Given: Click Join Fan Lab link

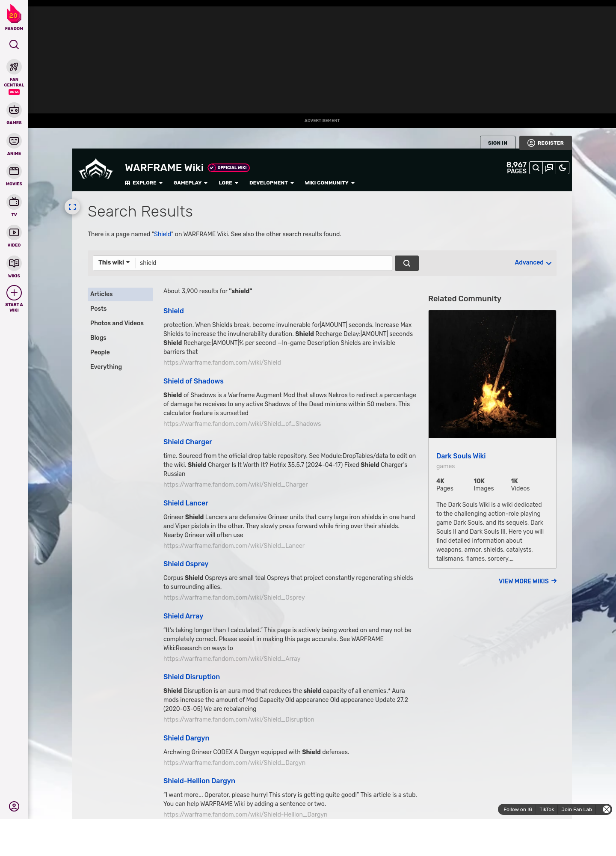Looking at the screenshot, I should (x=577, y=809).
